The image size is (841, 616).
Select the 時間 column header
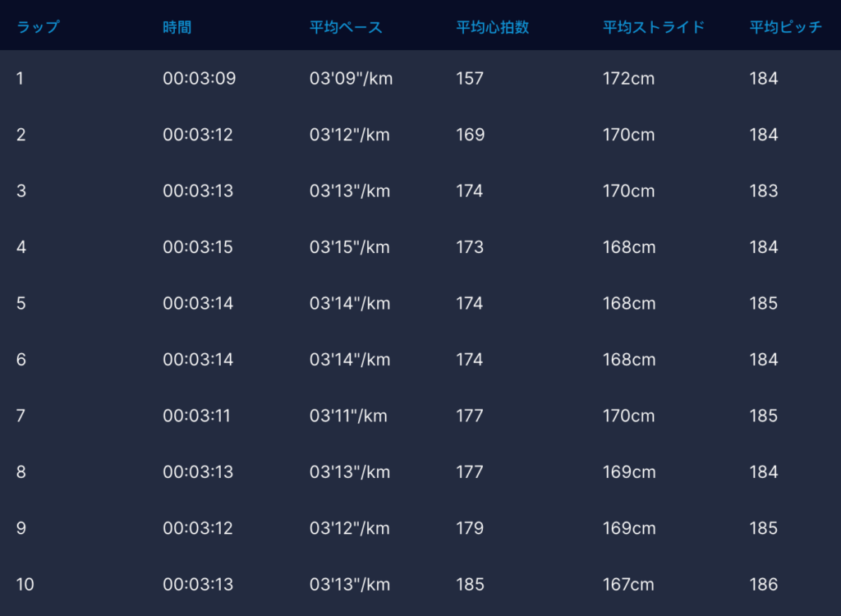(x=177, y=27)
